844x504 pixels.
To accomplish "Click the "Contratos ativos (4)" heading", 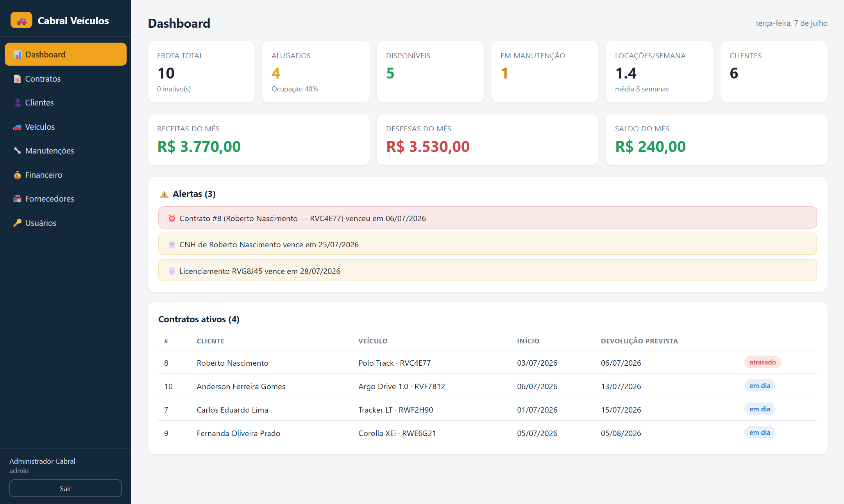I will click(x=199, y=319).
